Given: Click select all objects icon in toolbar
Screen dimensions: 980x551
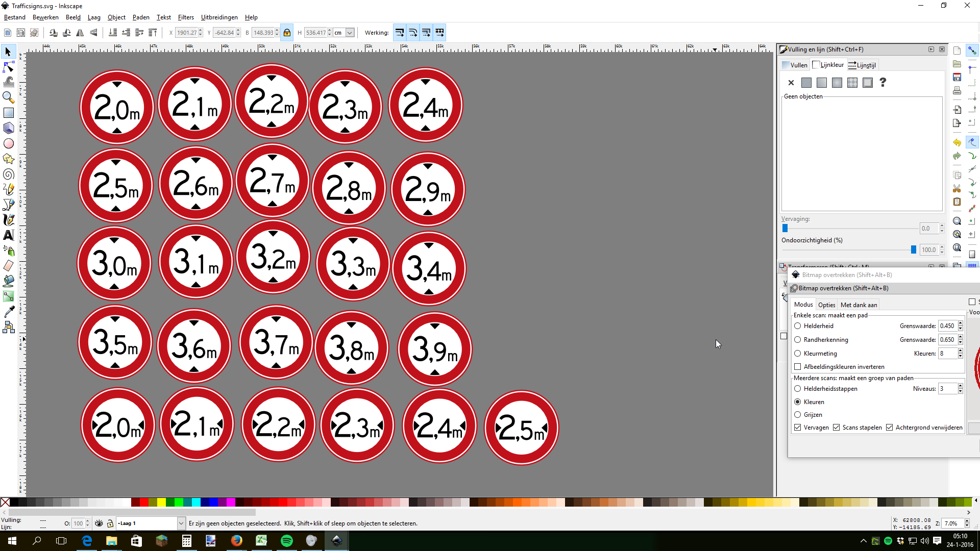Looking at the screenshot, I should coord(8,33).
